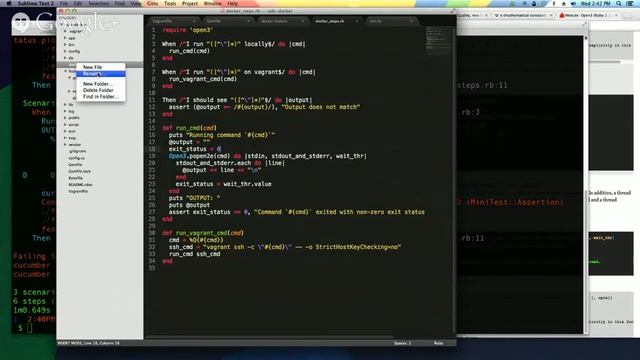Open Spotlight search in the menu bar

tap(619, 3)
